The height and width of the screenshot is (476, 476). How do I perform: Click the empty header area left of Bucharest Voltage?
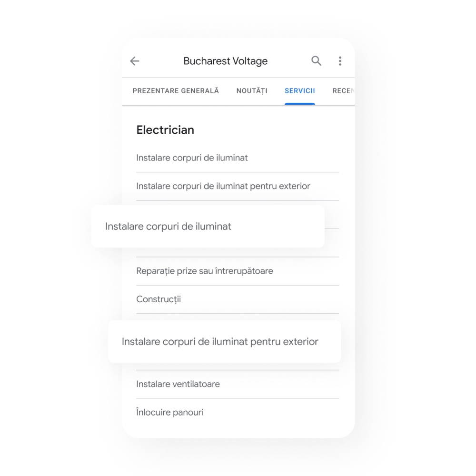click(x=161, y=61)
